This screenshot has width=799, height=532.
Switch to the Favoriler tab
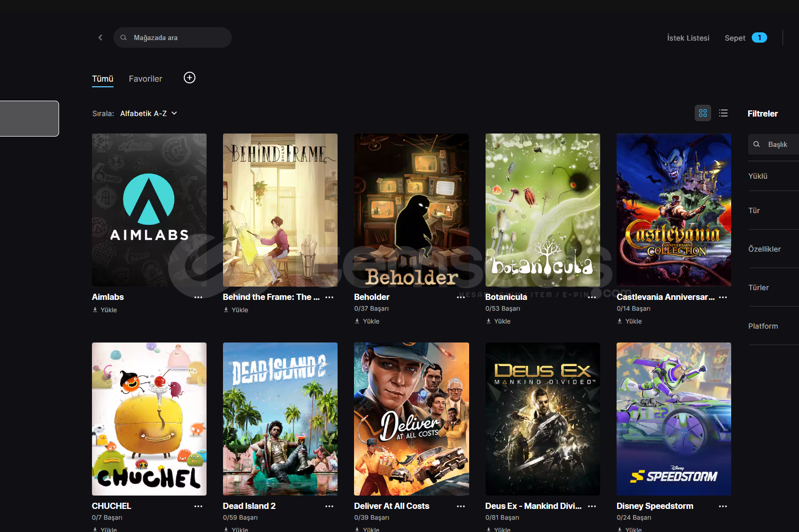(145, 79)
